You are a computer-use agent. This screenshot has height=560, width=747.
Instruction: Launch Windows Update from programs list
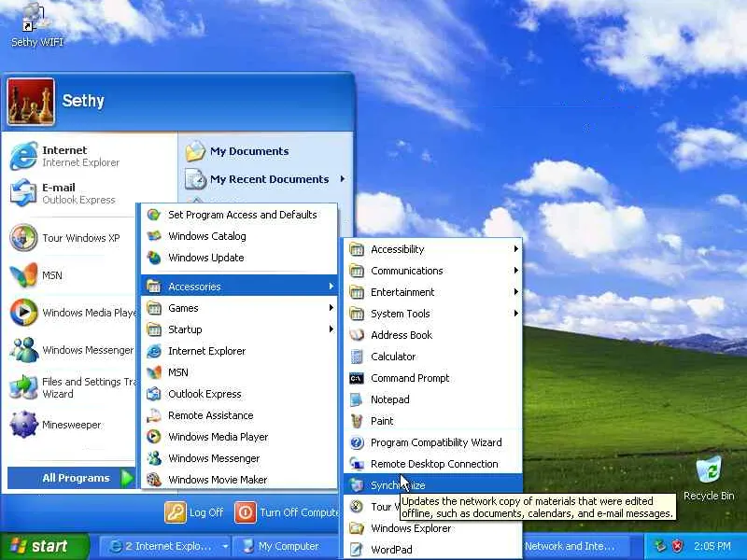pos(239,258)
